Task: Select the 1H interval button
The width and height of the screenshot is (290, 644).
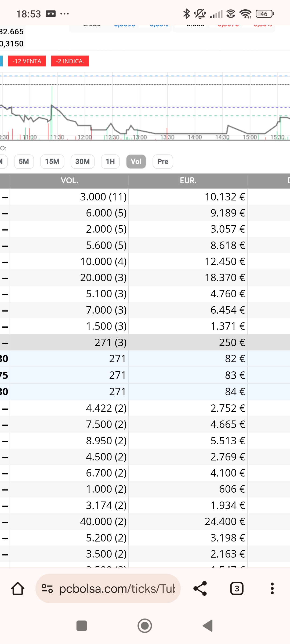Action: pyautogui.click(x=110, y=162)
